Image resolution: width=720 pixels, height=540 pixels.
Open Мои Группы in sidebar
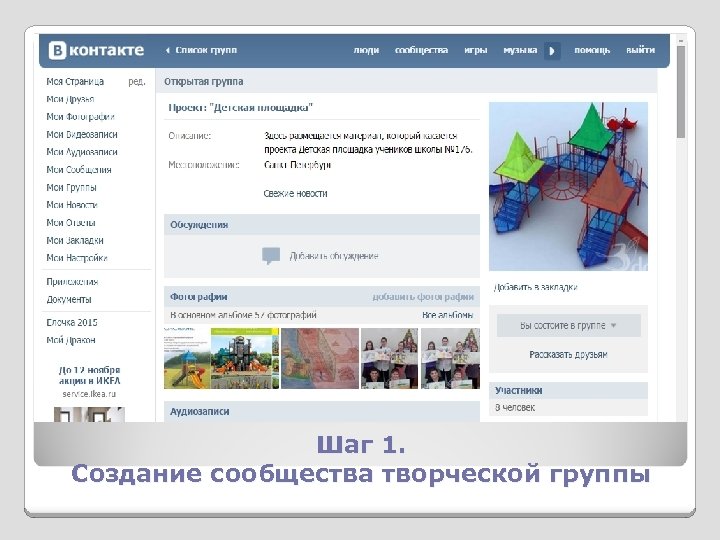pos(71,187)
